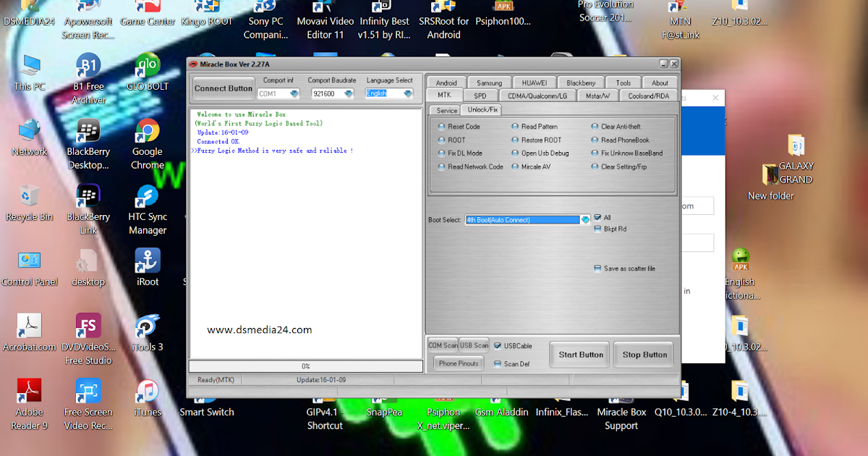Open DVDVideoSoft Free Studio shortcut
Viewport: 868px width, 456px height.
click(x=88, y=326)
